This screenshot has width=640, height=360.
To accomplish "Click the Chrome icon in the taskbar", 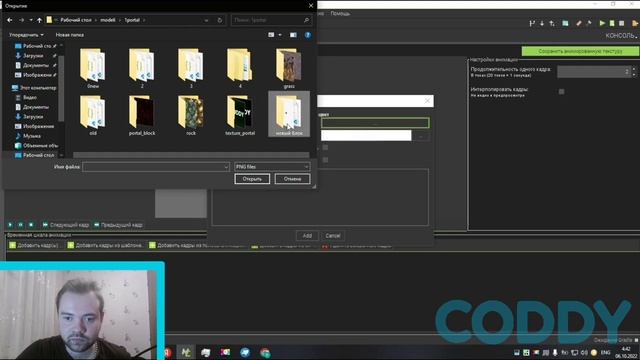I will (x=265, y=352).
